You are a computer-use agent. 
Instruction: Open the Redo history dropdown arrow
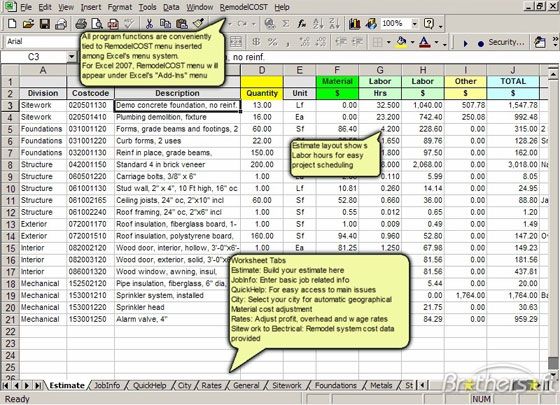(253, 24)
